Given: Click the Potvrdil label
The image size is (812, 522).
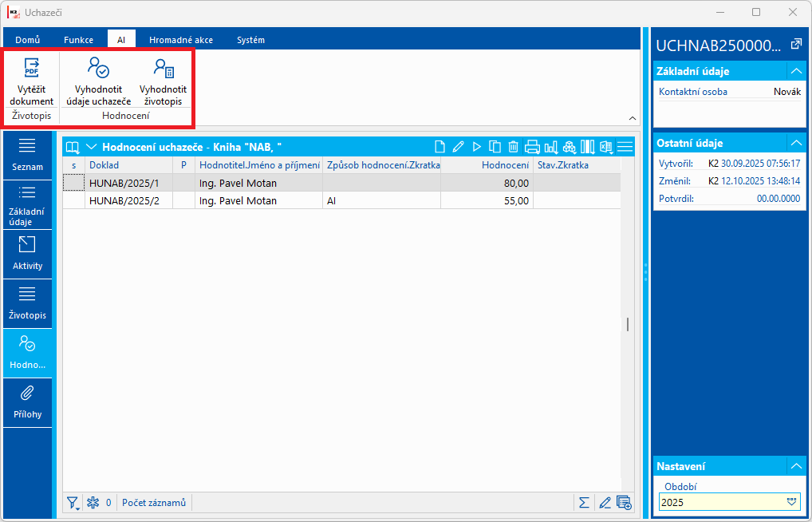Looking at the screenshot, I should [x=676, y=199].
